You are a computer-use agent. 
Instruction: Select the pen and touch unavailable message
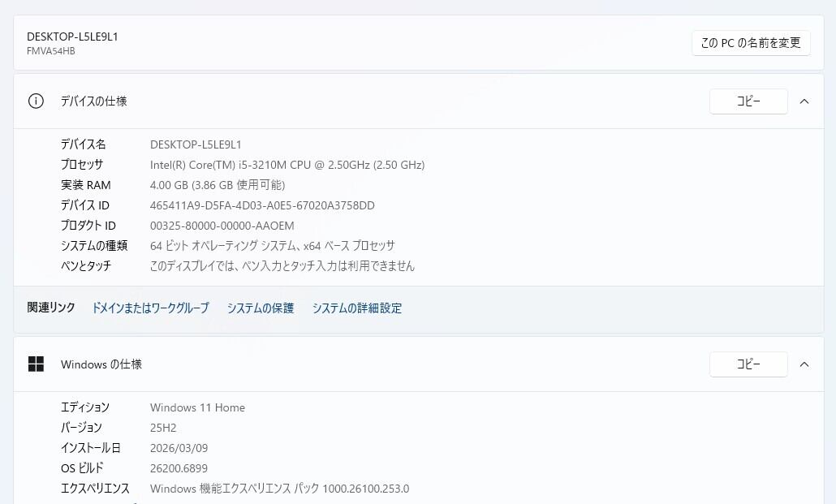tap(282, 265)
